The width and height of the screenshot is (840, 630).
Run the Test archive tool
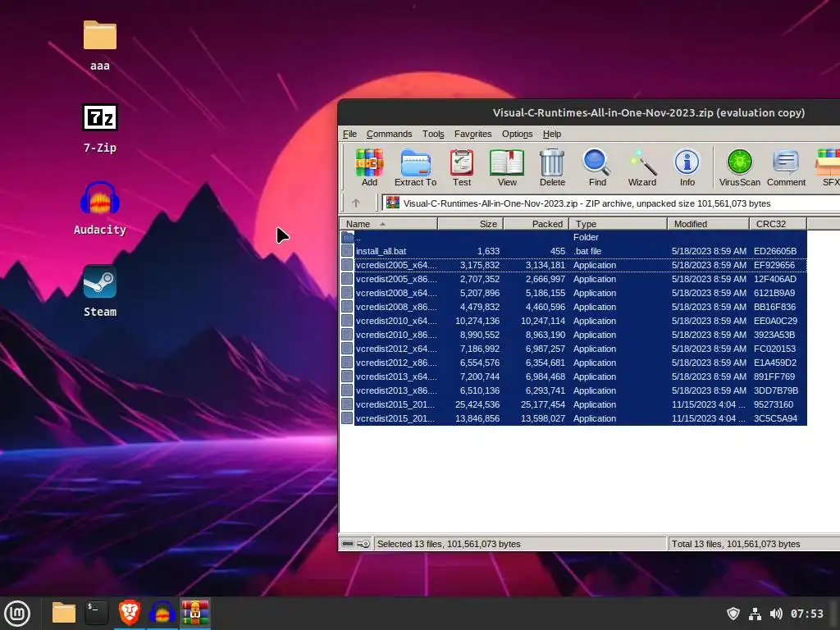pos(461,167)
